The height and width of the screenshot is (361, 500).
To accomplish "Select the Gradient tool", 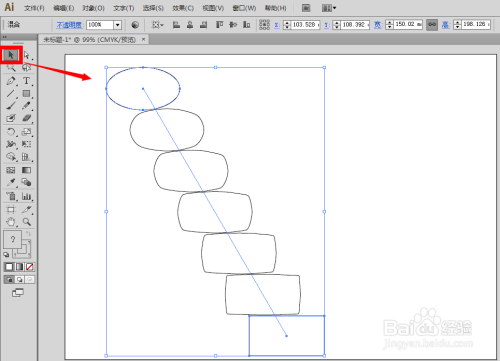I will click(26, 170).
